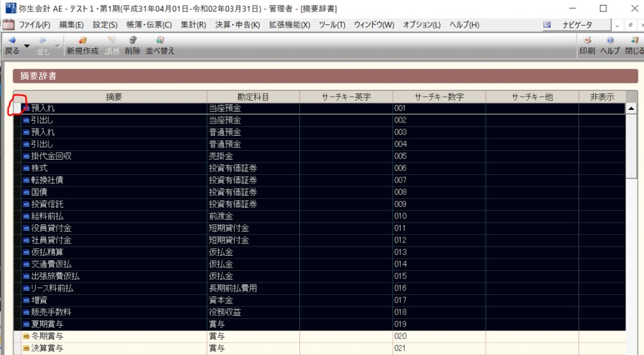Click サーチキー数字 cell showing 020
Image resolution: width=644 pixels, height=355 pixels.
(x=438, y=336)
